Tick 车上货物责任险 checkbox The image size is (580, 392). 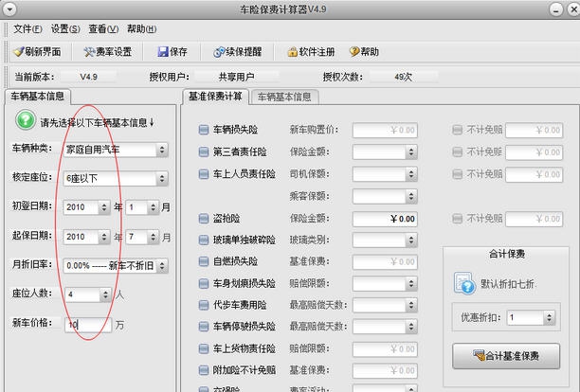click(x=204, y=348)
